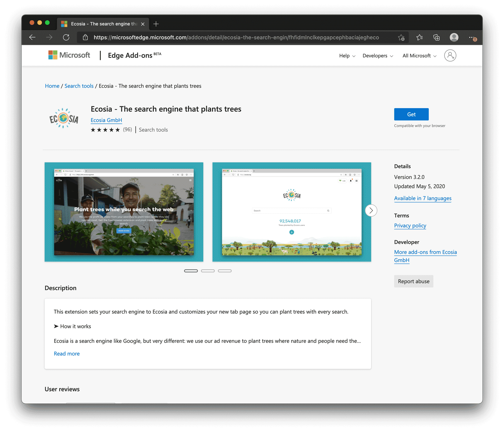
Task: Click Compatible with your browser text
Action: pyautogui.click(x=420, y=126)
